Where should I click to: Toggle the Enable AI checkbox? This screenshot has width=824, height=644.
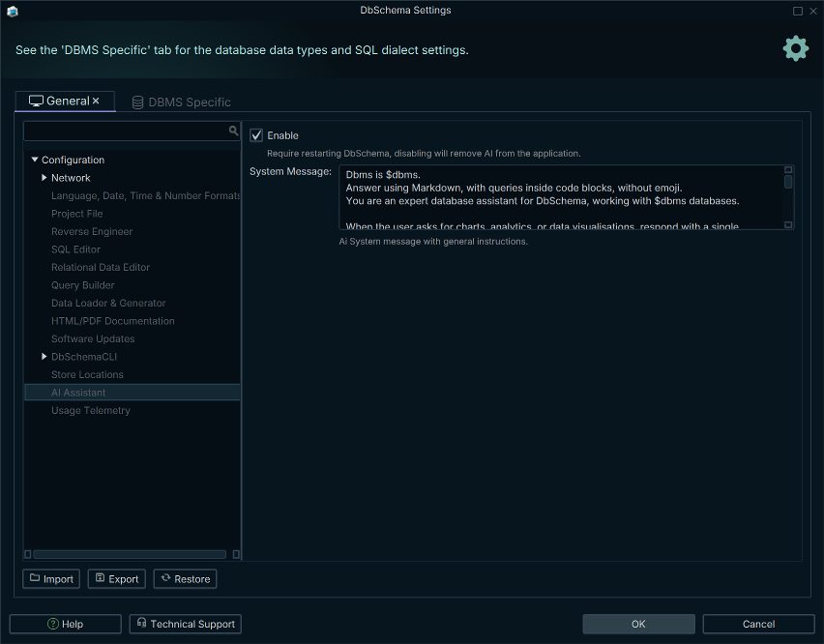tap(256, 135)
